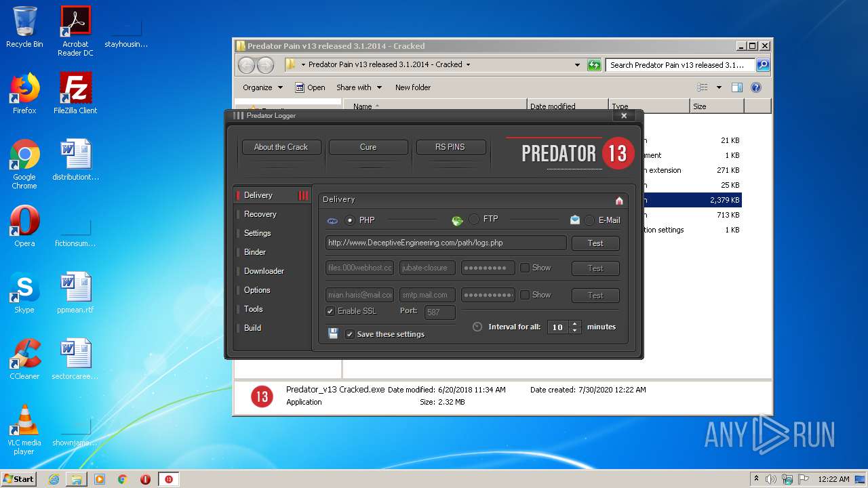The height and width of the screenshot is (488, 868).
Task: Click the PHP logs URL field
Action: 446,243
